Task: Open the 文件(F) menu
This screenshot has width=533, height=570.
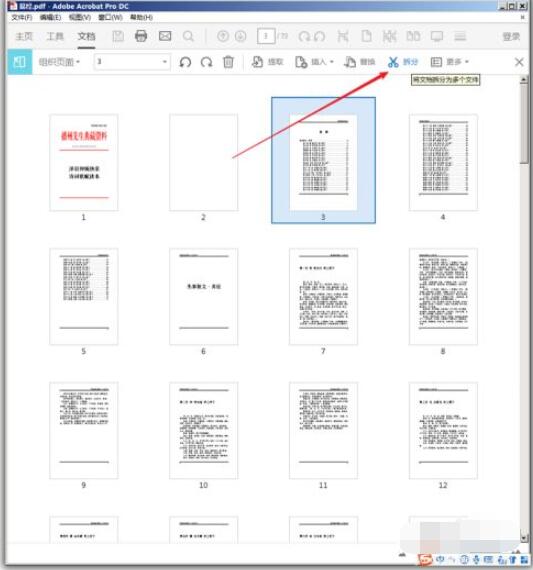Action: 21,17
